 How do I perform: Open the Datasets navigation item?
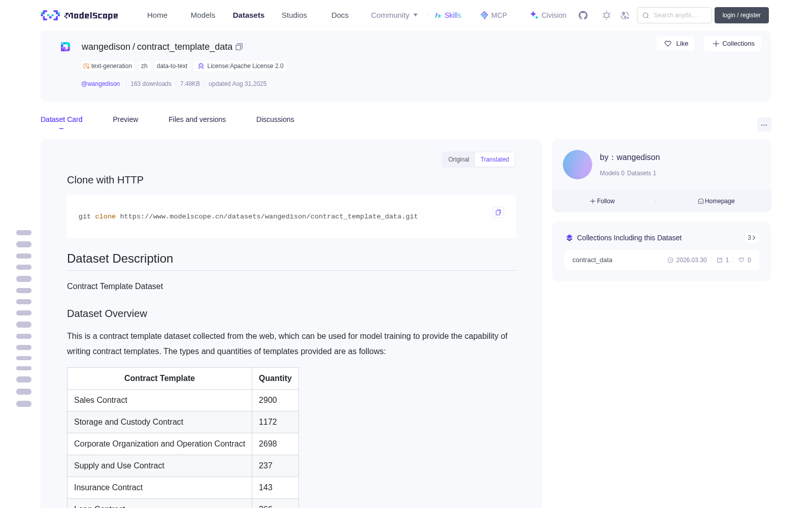pos(249,15)
